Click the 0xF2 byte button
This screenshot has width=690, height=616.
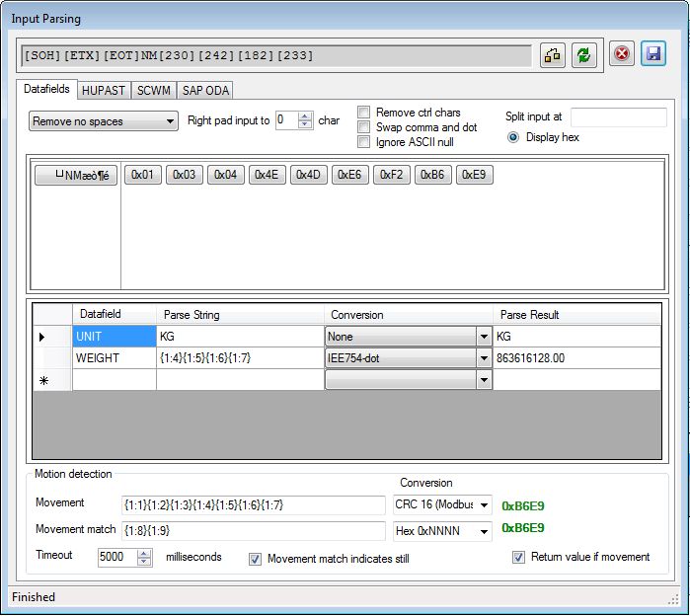coord(391,175)
